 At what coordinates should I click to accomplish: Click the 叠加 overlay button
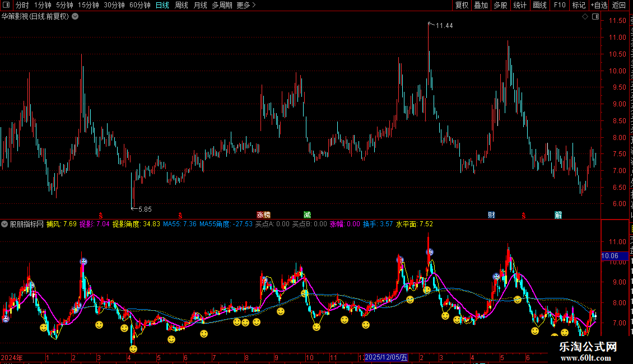pyautogui.click(x=481, y=5)
